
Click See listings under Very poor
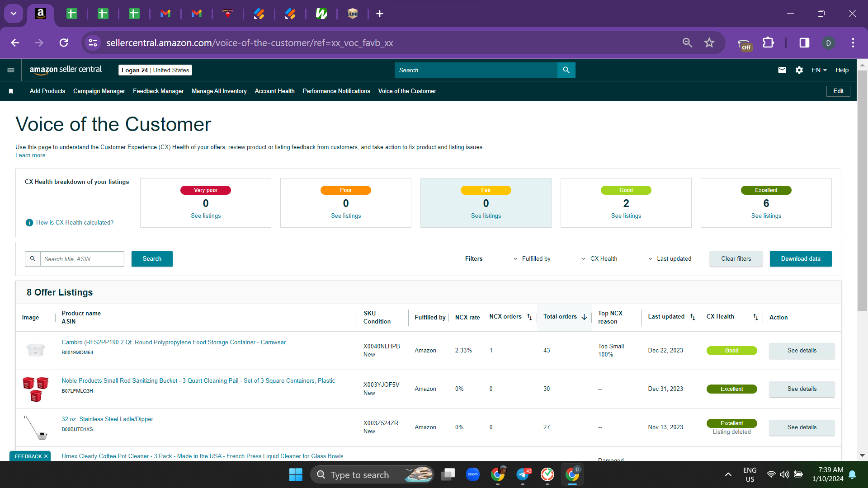pyautogui.click(x=206, y=216)
